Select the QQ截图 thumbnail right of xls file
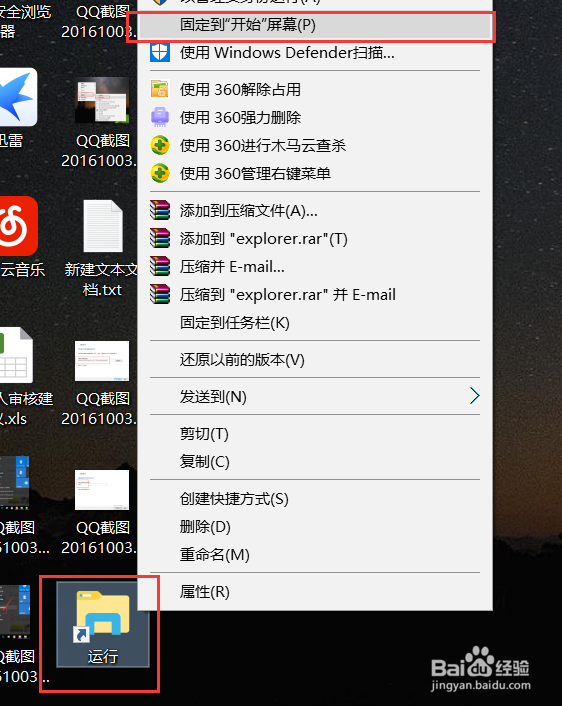The width and height of the screenshot is (562, 706). click(x=102, y=361)
